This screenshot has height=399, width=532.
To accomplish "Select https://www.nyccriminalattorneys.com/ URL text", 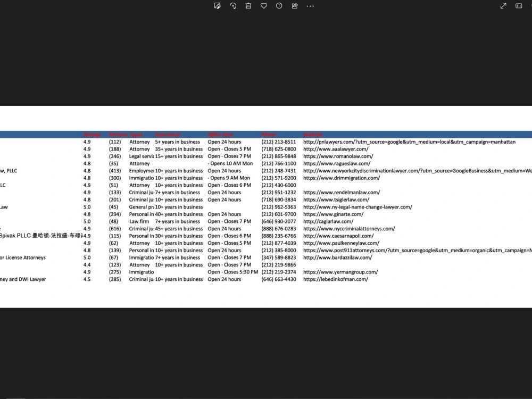I will (x=349, y=229).
